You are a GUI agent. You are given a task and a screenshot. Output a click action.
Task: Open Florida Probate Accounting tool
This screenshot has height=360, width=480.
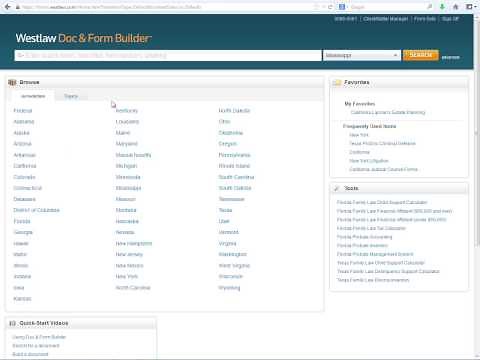(364, 237)
